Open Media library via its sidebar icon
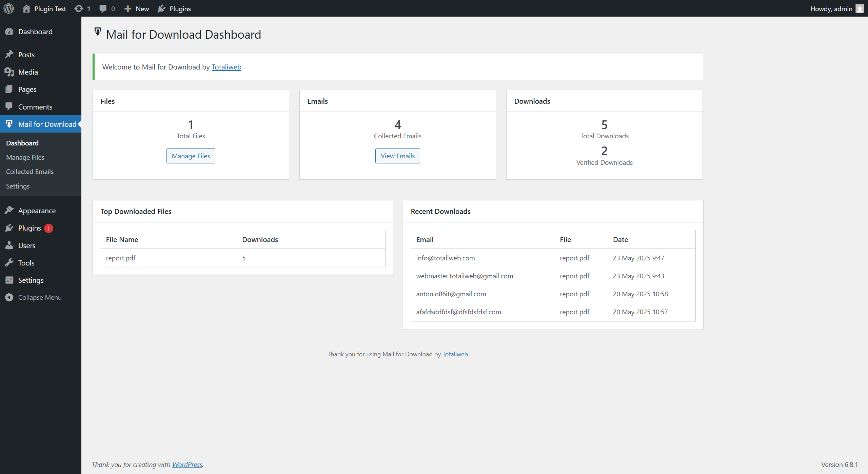Image resolution: width=868 pixels, height=474 pixels. [x=9, y=72]
